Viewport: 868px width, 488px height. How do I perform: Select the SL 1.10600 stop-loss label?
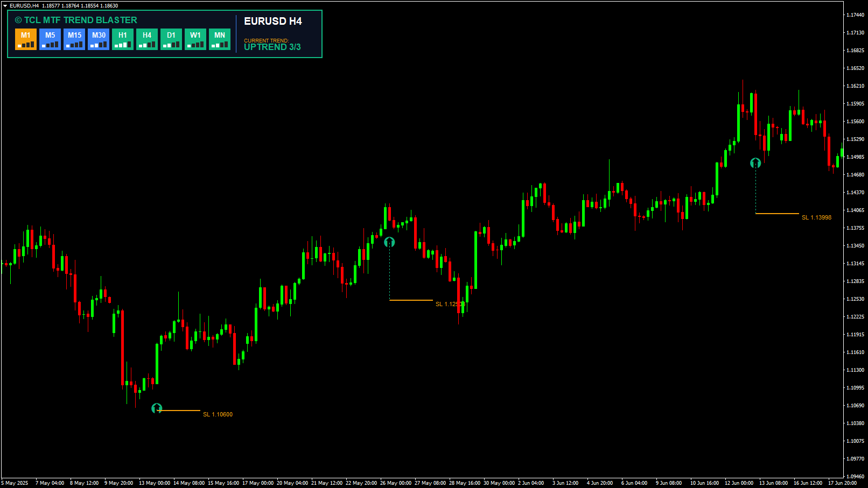(218, 414)
